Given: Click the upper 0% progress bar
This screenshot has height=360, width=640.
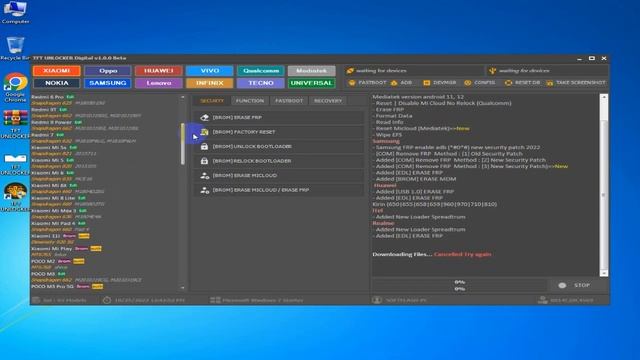Looking at the screenshot, I should click(x=460, y=282).
